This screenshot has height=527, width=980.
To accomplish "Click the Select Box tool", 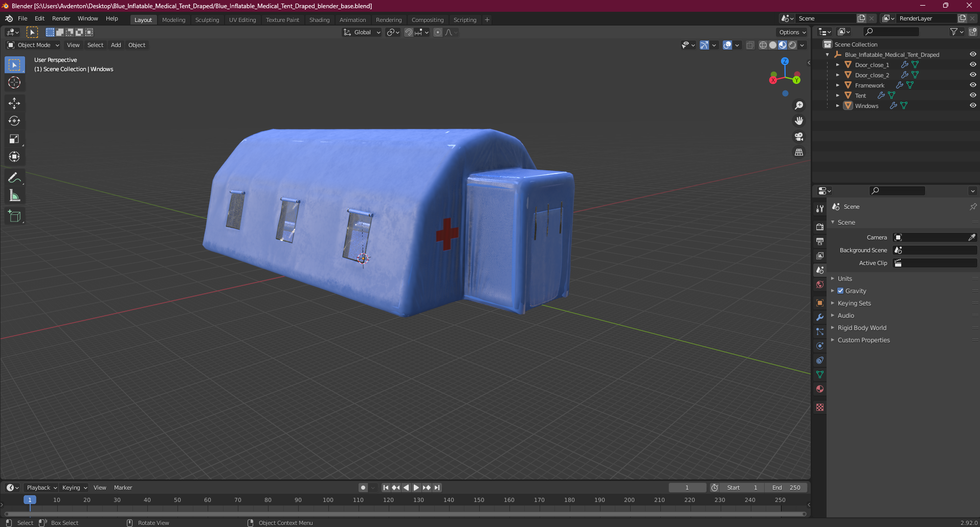I will (x=14, y=65).
